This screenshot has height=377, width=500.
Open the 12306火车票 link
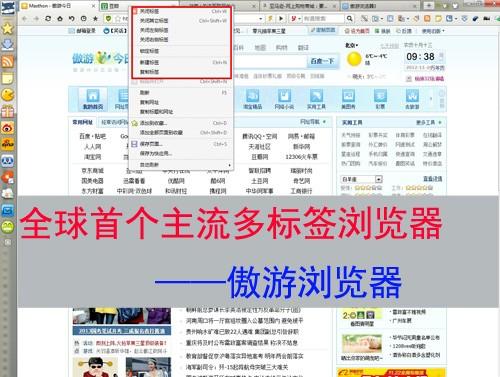tap(301, 157)
